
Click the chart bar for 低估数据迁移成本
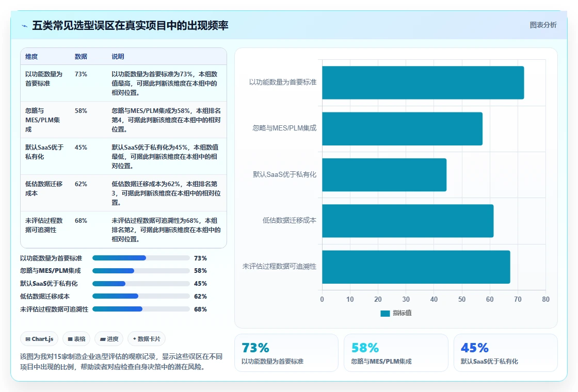[408, 221]
